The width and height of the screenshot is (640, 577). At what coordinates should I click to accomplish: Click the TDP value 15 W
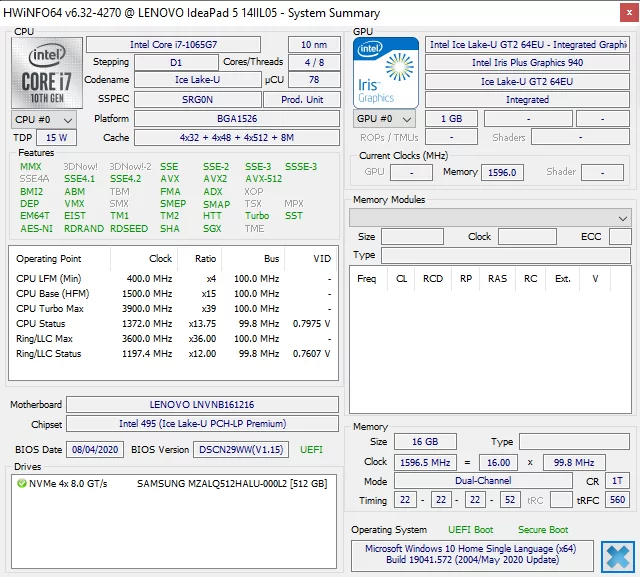tap(56, 138)
